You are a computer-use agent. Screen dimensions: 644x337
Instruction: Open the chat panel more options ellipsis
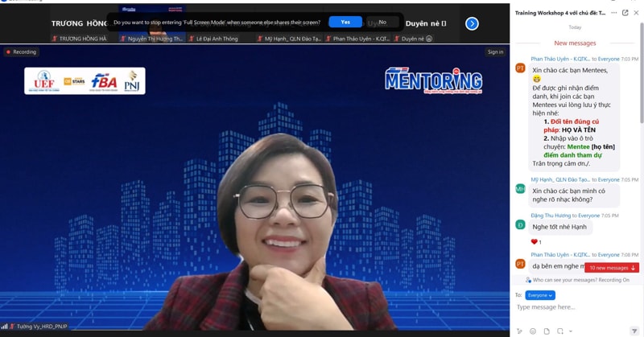tap(614, 13)
